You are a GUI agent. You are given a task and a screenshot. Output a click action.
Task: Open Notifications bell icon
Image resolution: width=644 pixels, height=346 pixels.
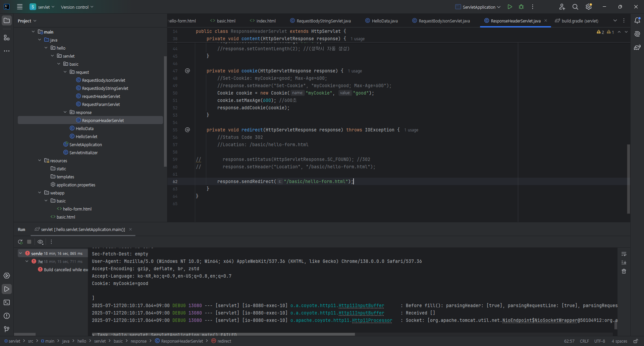click(x=637, y=20)
